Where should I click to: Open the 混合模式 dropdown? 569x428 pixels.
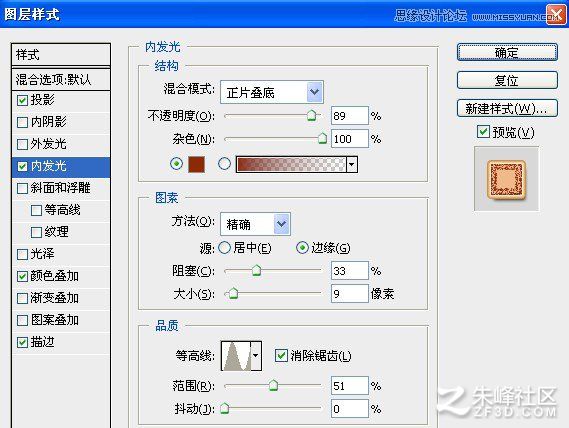pyautogui.click(x=271, y=92)
